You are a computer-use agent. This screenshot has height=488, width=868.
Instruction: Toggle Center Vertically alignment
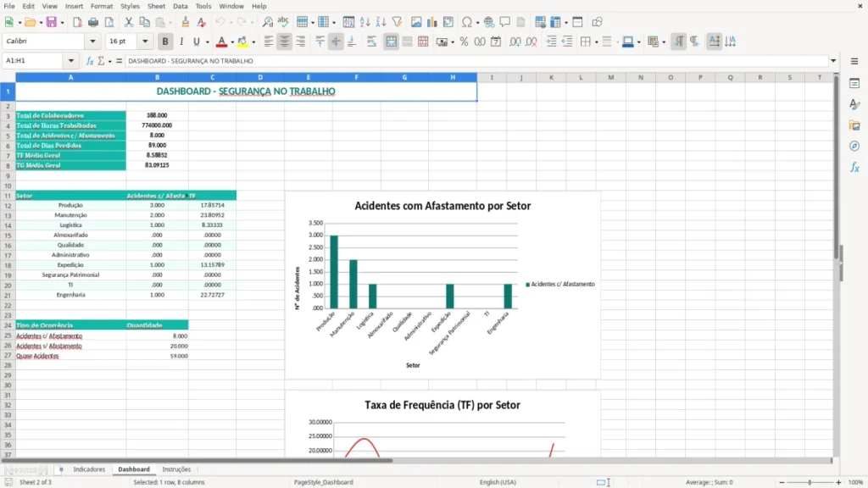point(336,42)
